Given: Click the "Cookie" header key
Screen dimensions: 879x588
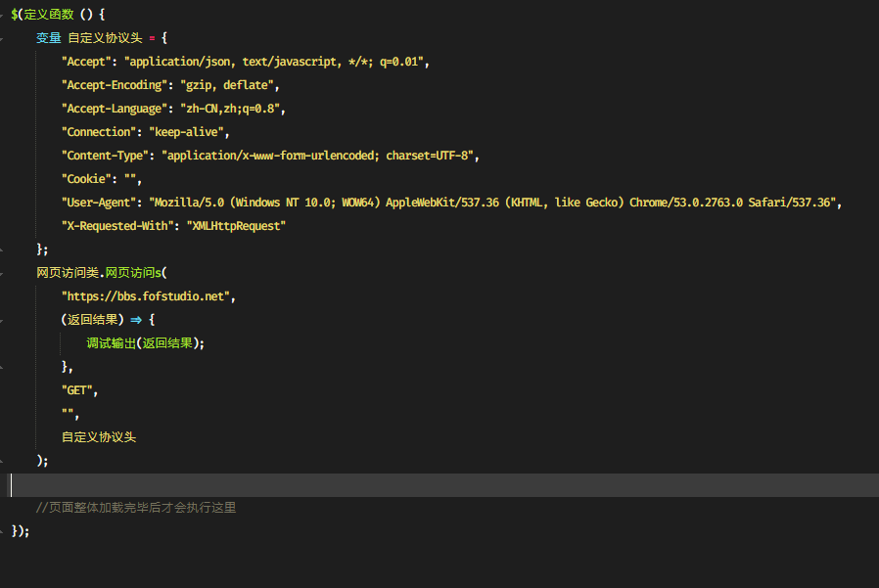Looking at the screenshot, I should [x=86, y=179].
